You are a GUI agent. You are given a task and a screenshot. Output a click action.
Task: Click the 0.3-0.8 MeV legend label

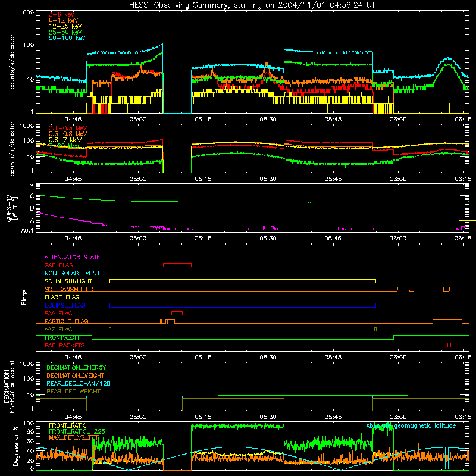(68, 134)
